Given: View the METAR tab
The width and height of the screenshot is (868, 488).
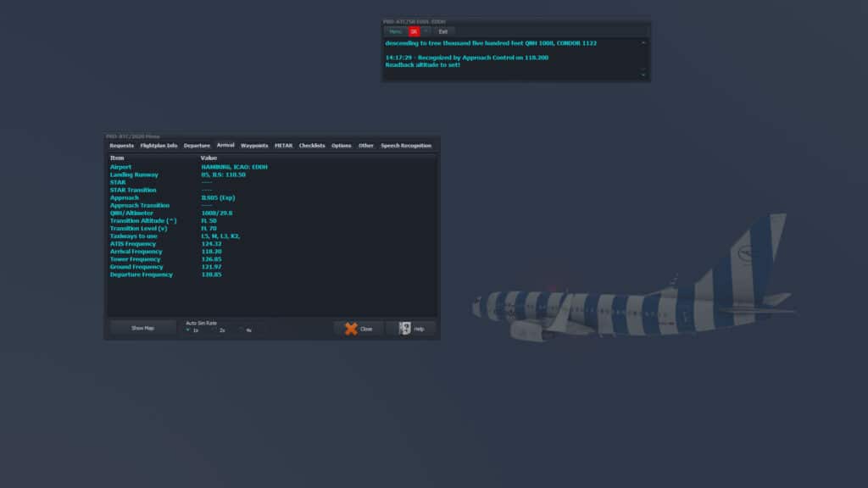Looking at the screenshot, I should tap(283, 146).
